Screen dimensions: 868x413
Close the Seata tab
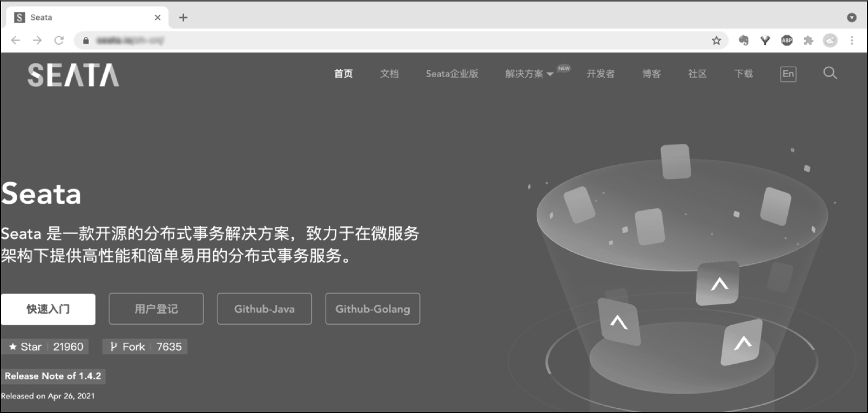point(158,17)
